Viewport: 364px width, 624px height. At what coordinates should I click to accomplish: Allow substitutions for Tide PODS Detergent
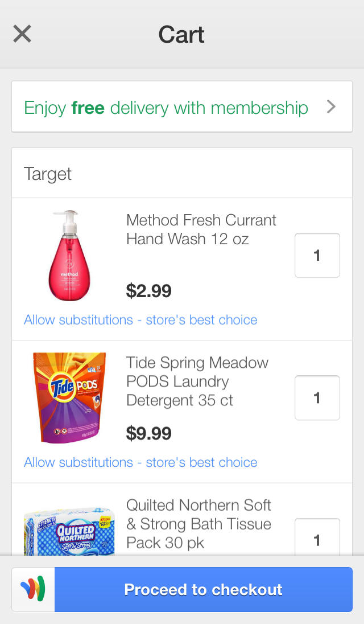(140, 462)
